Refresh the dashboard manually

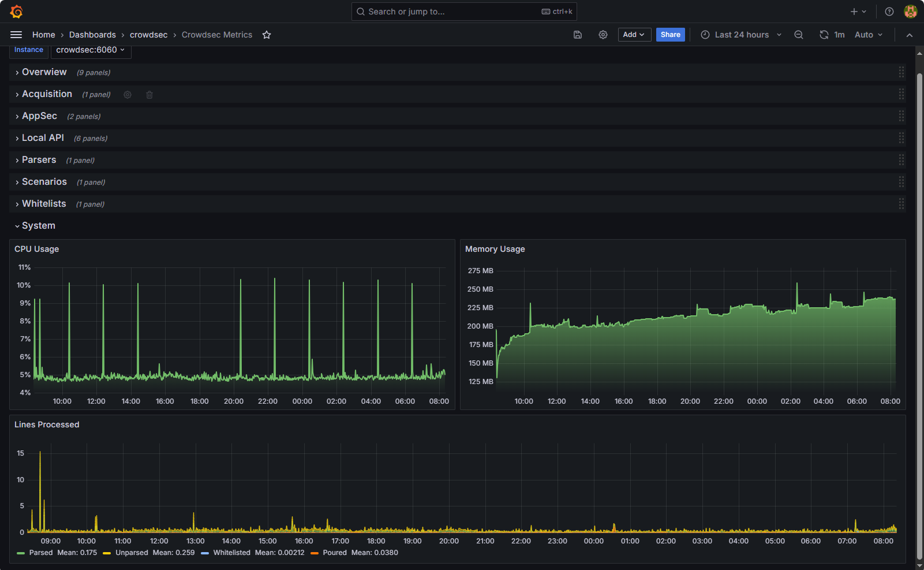tap(824, 35)
